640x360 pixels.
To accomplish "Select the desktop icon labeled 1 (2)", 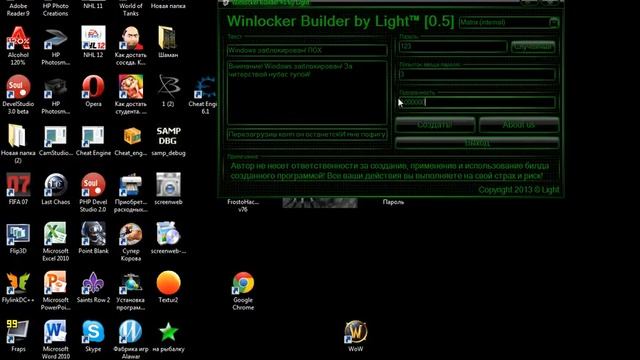I will pos(168,87).
